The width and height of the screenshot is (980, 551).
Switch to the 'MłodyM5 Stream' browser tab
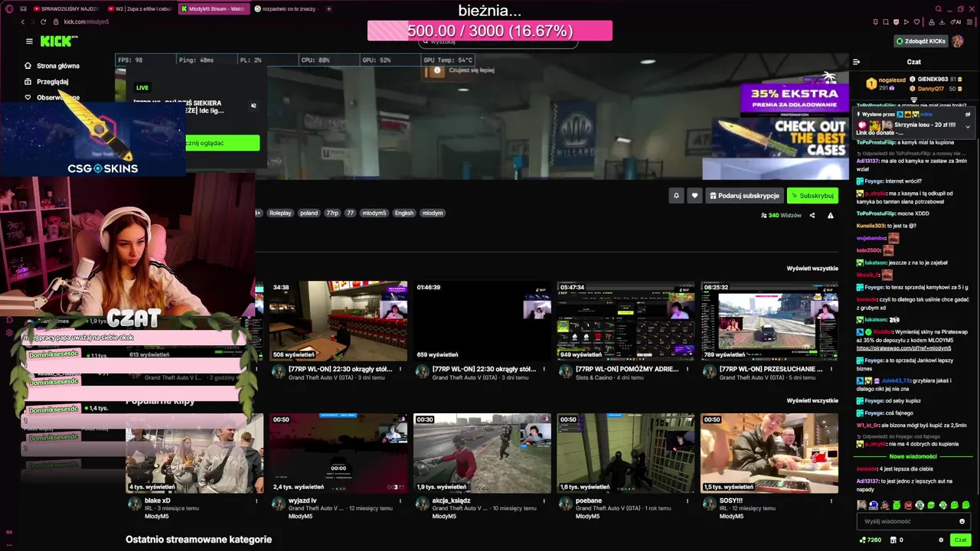[x=214, y=9]
